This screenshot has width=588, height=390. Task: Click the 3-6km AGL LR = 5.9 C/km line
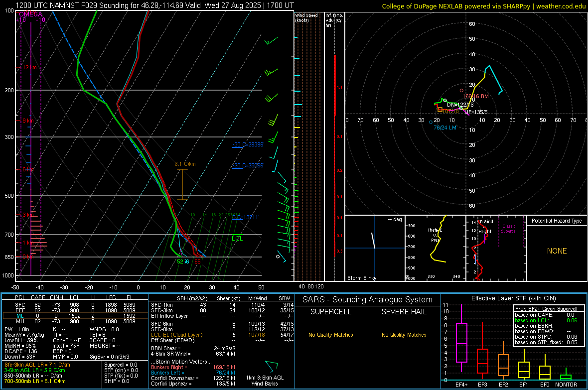34,370
